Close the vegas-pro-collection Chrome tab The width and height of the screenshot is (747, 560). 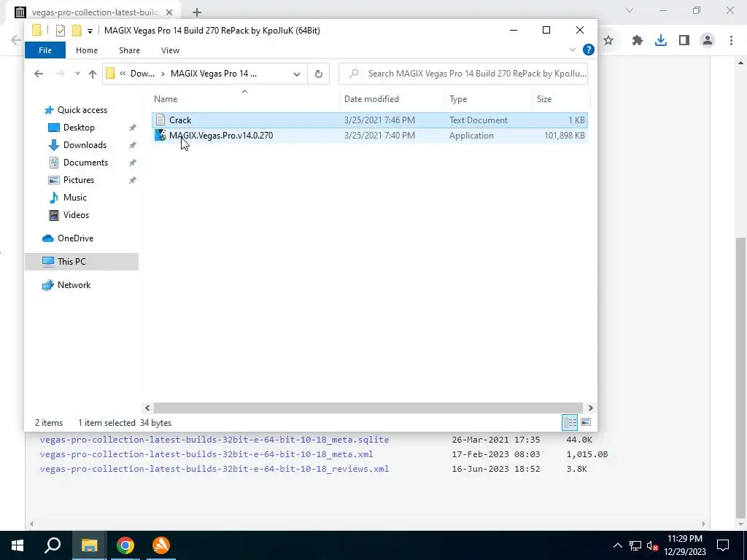point(169,12)
